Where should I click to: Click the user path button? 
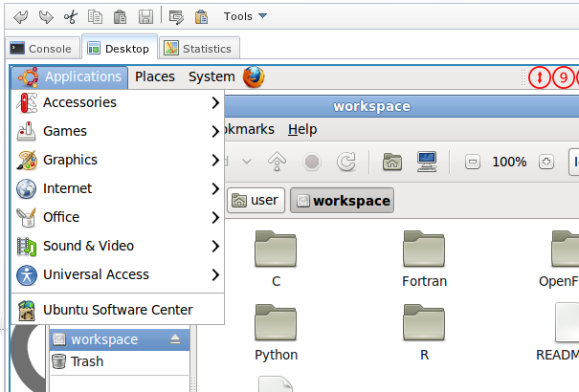255,200
